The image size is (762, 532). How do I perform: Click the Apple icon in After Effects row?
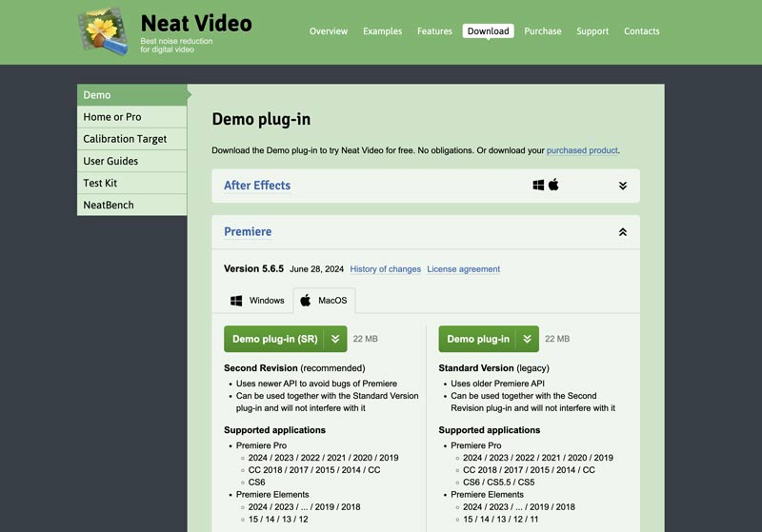pos(553,186)
